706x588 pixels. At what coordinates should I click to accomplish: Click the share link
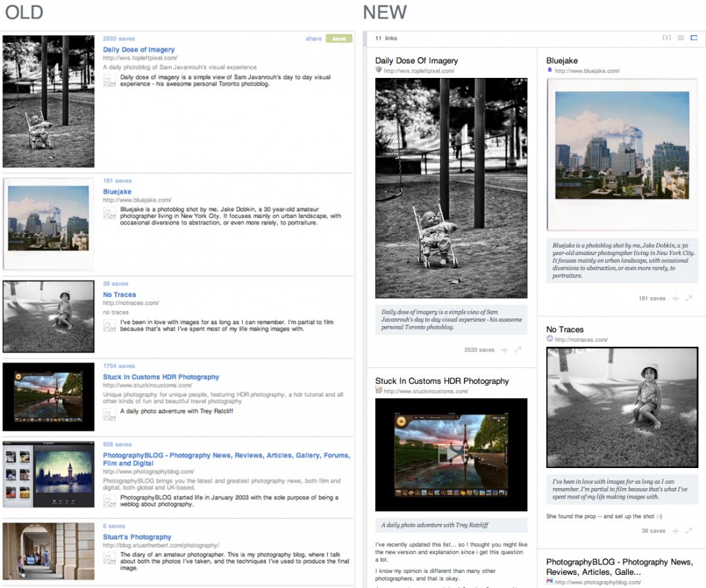point(314,39)
